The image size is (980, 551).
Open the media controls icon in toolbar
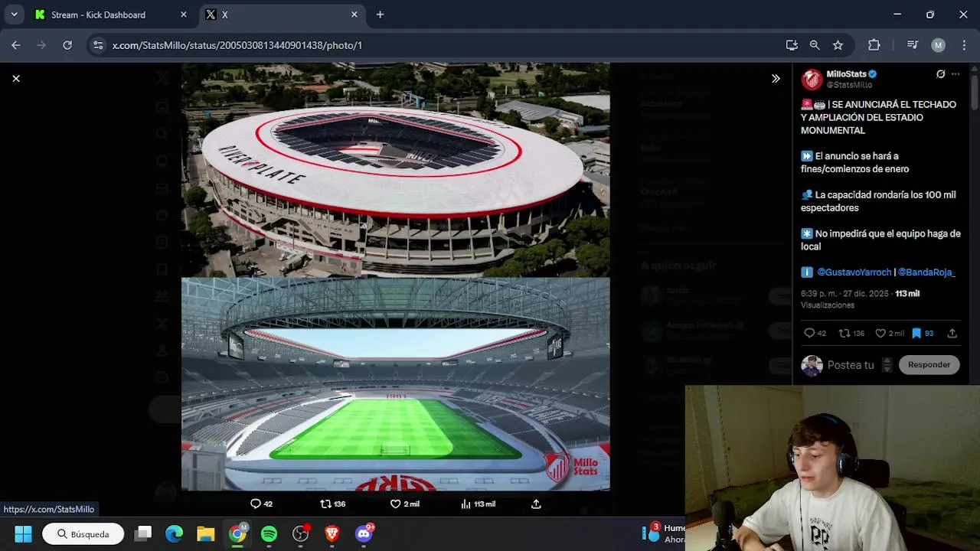[x=912, y=45]
